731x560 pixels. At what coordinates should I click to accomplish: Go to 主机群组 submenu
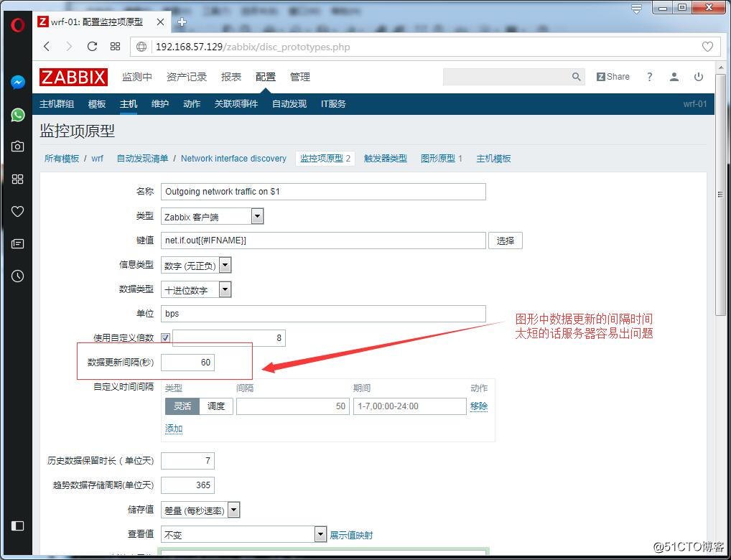point(57,104)
